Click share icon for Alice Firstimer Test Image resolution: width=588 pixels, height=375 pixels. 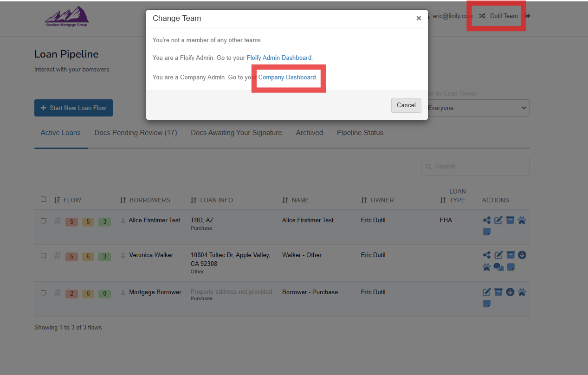[x=486, y=220]
